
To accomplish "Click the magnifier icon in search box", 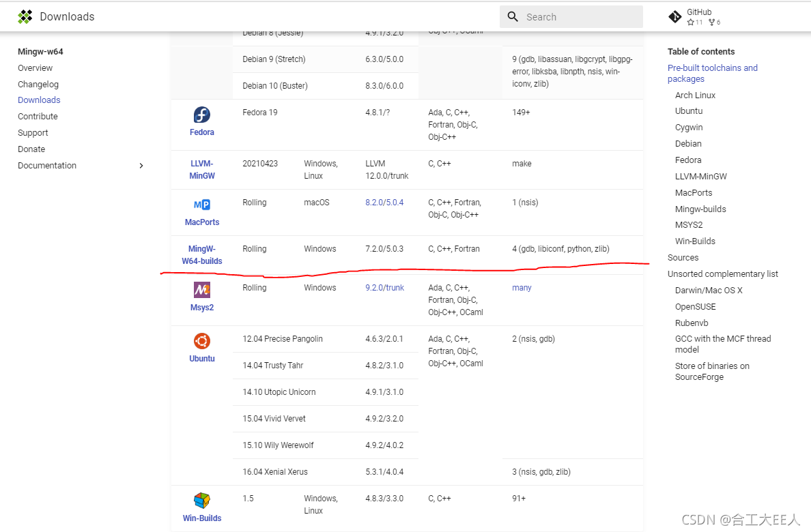I will click(x=513, y=16).
